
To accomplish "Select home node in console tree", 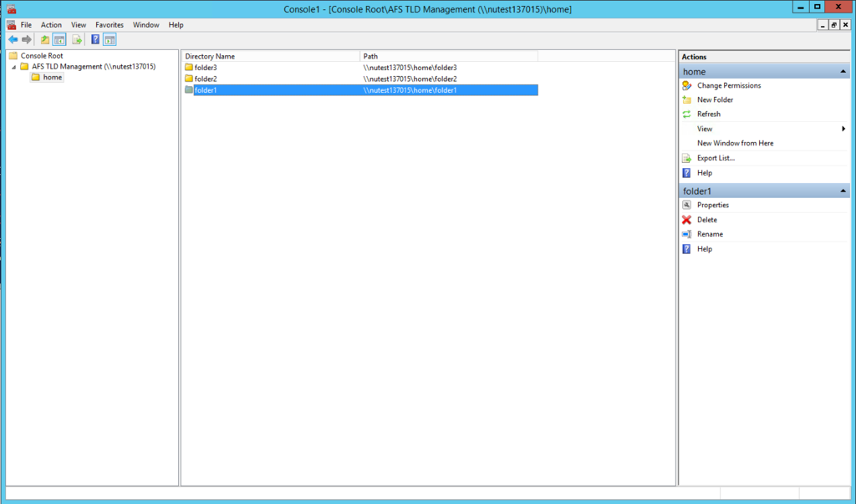I will (x=53, y=77).
